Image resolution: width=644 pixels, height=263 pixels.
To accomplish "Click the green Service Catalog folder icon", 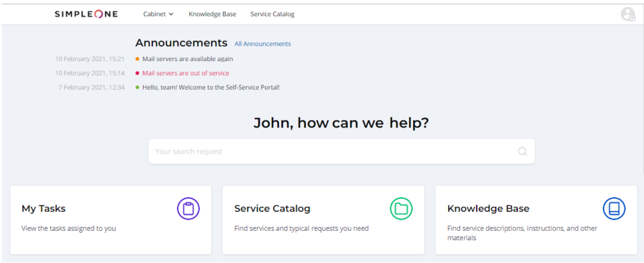I will click(401, 209).
